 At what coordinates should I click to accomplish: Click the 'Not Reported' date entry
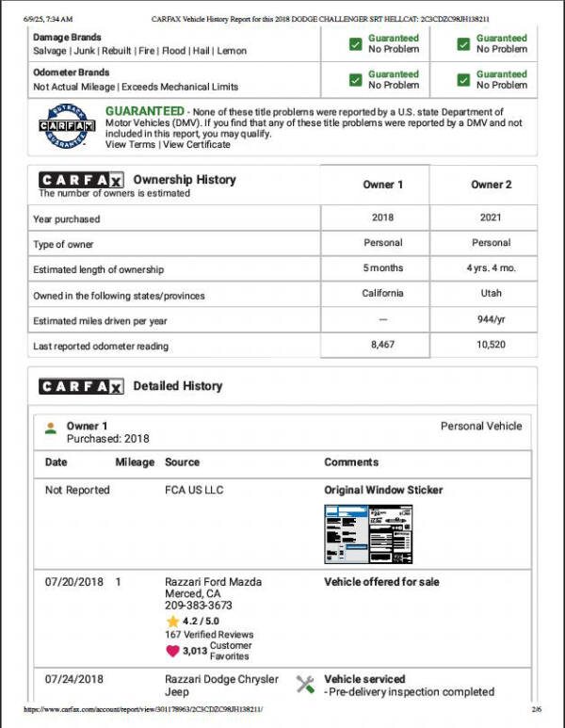pyautogui.click(x=77, y=490)
